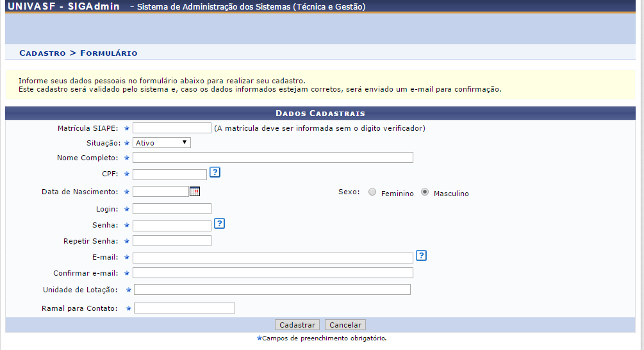Image resolution: width=644 pixels, height=350 pixels.
Task: Focus the Ramal para Contato field
Action: tap(185, 308)
